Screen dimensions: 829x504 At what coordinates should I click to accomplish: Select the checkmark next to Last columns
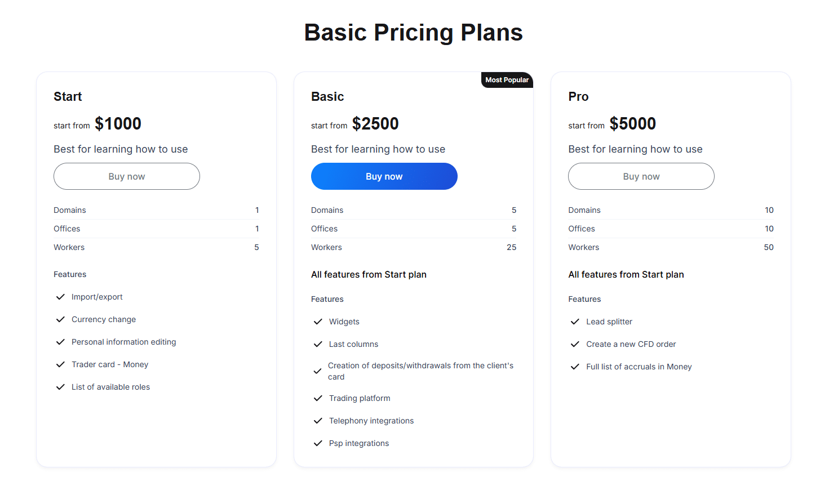coord(318,344)
